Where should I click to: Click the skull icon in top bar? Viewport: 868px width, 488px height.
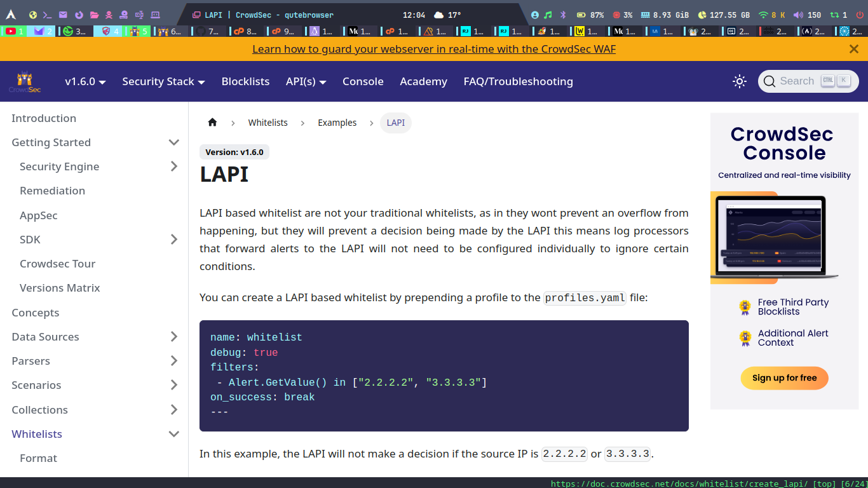[x=109, y=15]
